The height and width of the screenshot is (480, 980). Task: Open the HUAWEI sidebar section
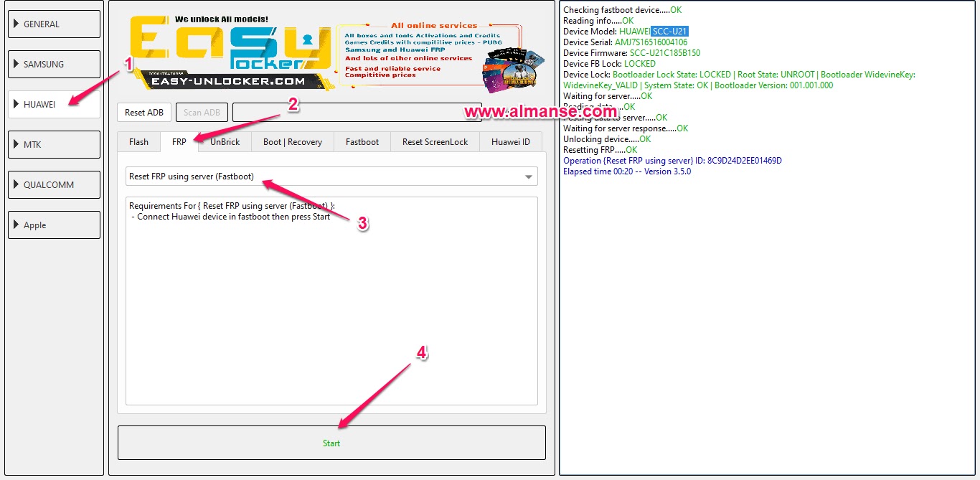(x=54, y=104)
